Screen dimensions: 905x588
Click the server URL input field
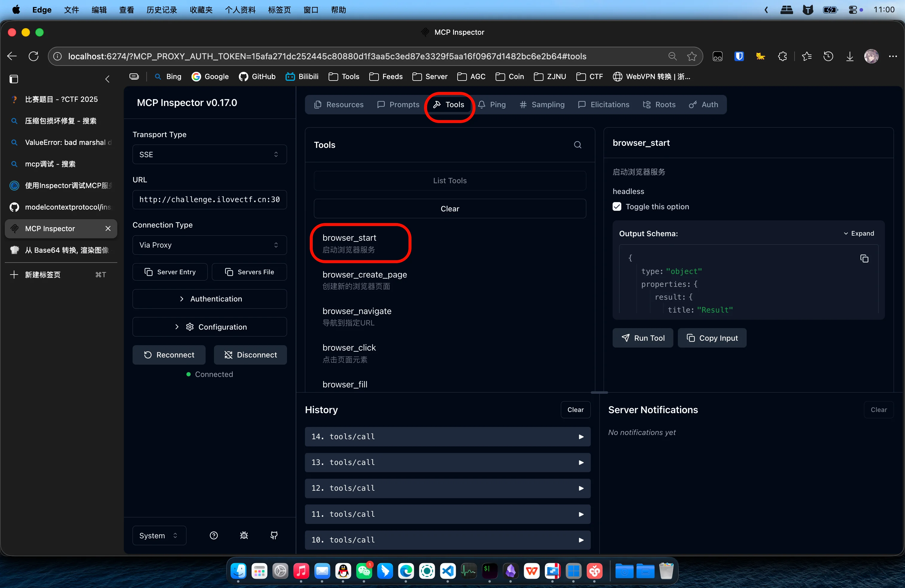[209, 200]
